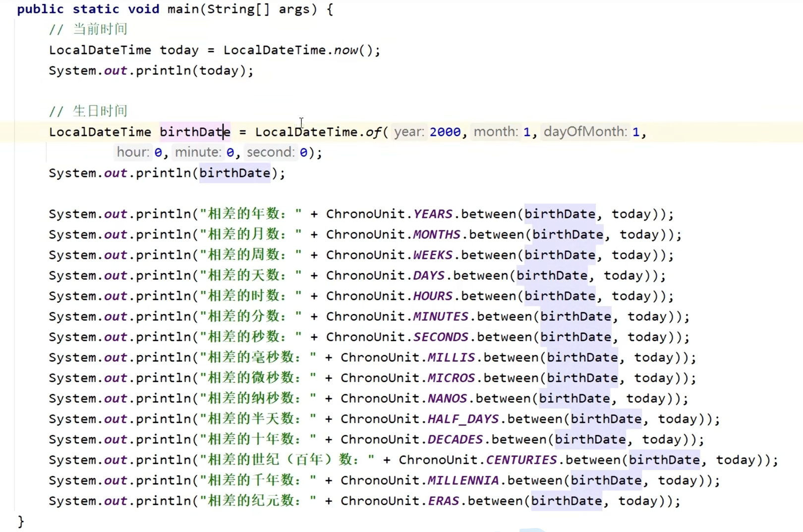
Task: Click the HOURS enum constant
Action: [x=433, y=296]
